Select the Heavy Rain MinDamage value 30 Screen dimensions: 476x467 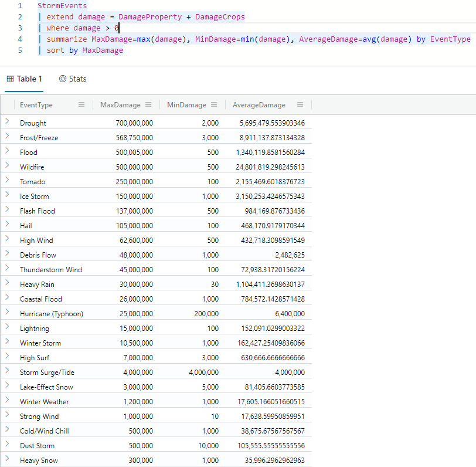click(x=215, y=285)
